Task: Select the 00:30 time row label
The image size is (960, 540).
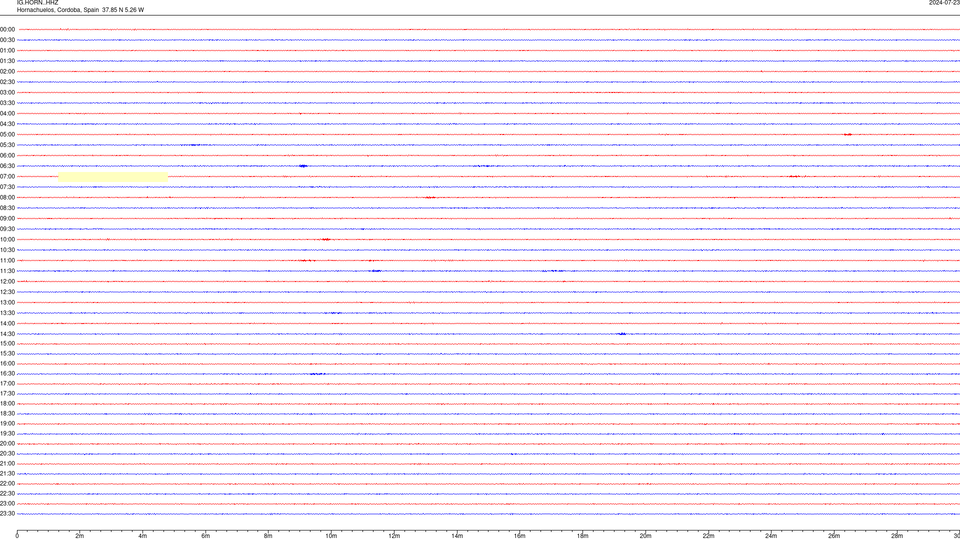Action: click(7, 40)
